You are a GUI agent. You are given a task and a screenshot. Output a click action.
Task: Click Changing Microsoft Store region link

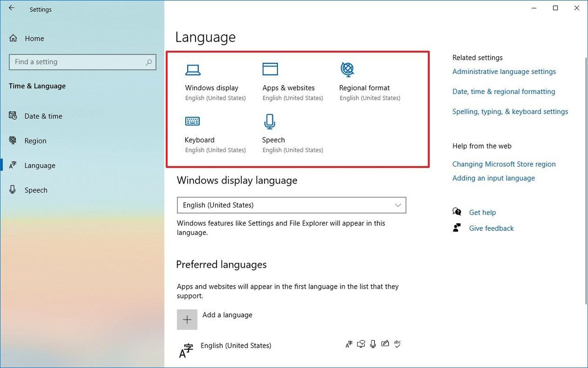coord(504,164)
